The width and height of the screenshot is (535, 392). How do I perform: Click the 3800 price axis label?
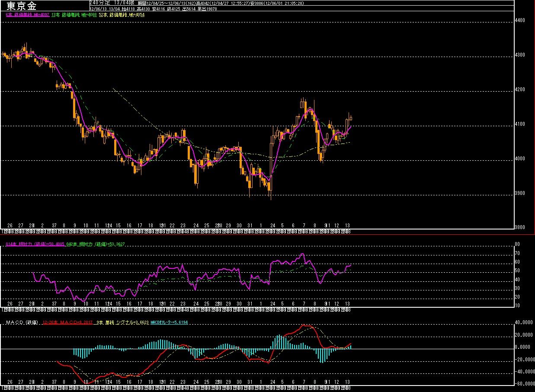click(520, 227)
